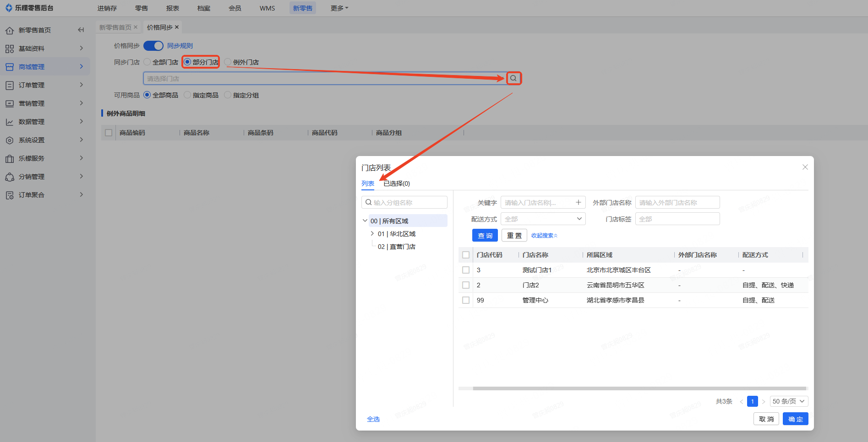The width and height of the screenshot is (868, 442).
Task: Open the WMS top menu
Action: (x=267, y=8)
